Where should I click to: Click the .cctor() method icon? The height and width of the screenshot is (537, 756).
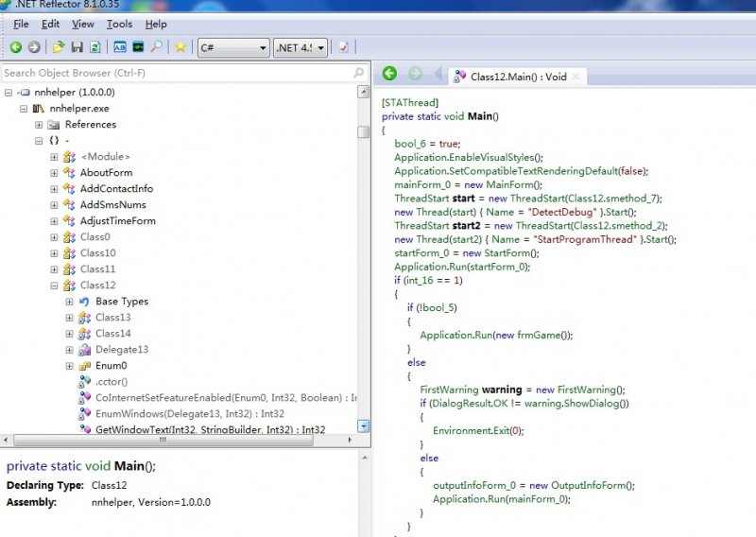click(x=85, y=382)
